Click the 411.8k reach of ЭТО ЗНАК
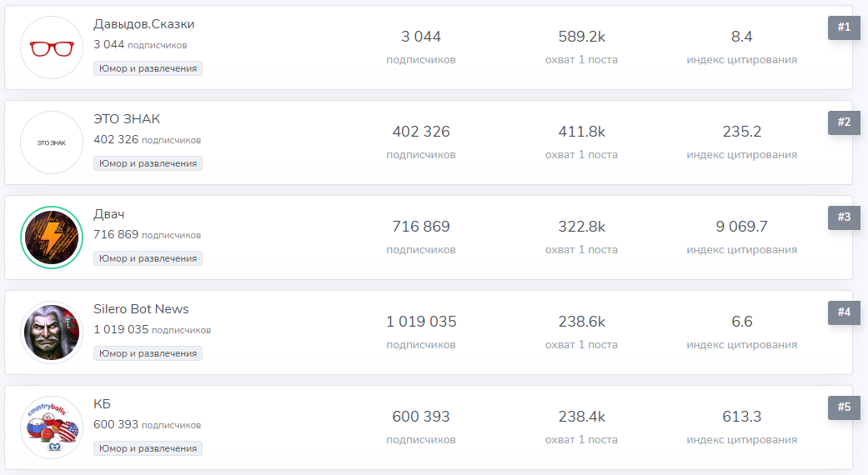This screenshot has width=868, height=475. [581, 132]
